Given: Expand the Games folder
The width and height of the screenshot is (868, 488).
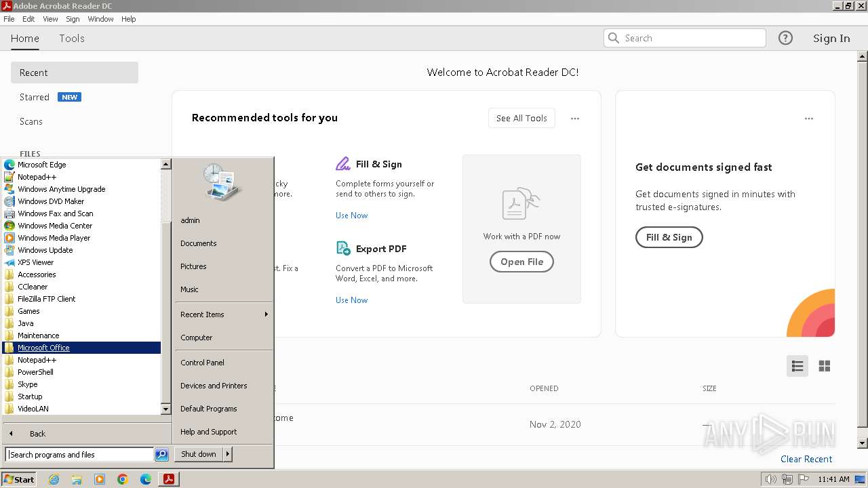Looking at the screenshot, I should coord(81,311).
